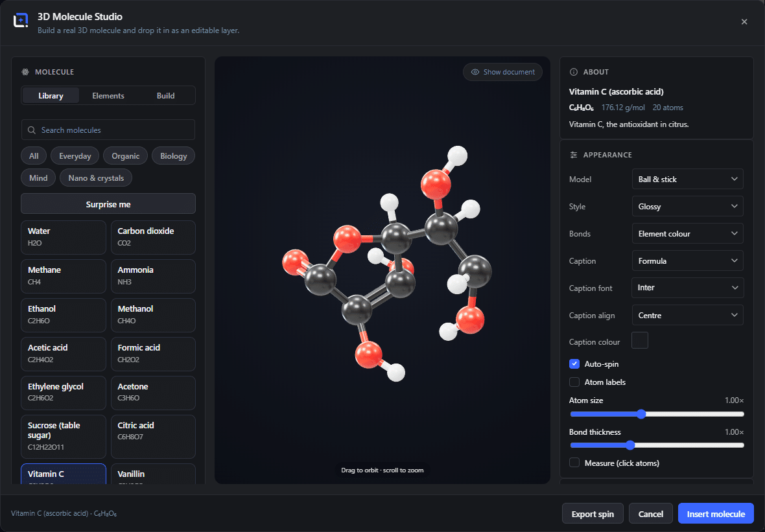Select the Ethylene glycol molecule card

(x=64, y=393)
